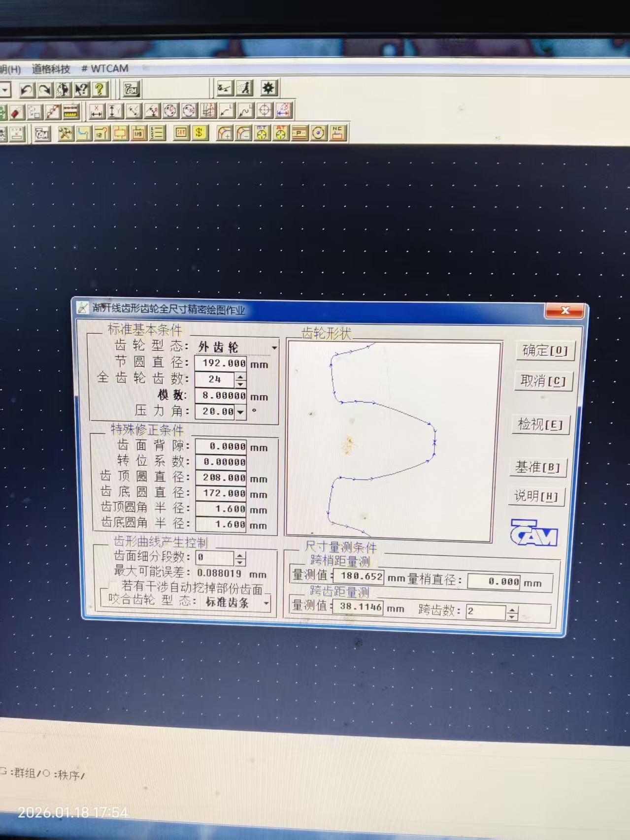Click the balance scale icon in top toolbar
The width and height of the screenshot is (630, 840).
[x=225, y=88]
